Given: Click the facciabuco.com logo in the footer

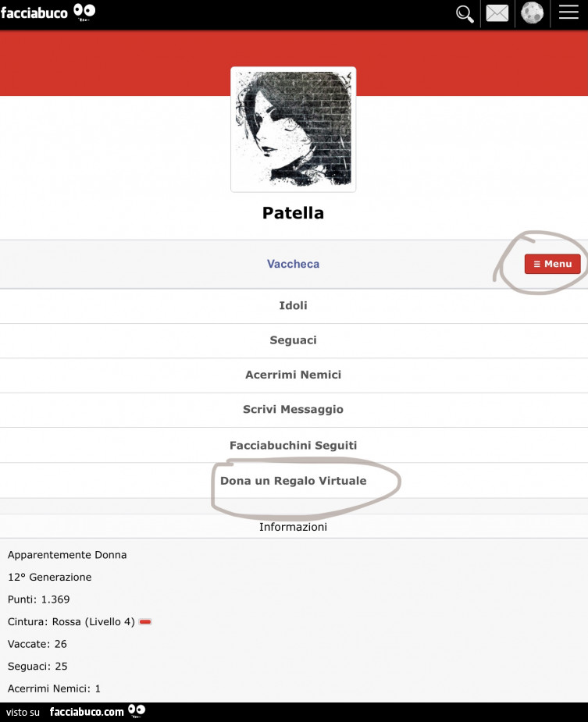Looking at the screenshot, I should click(96, 711).
